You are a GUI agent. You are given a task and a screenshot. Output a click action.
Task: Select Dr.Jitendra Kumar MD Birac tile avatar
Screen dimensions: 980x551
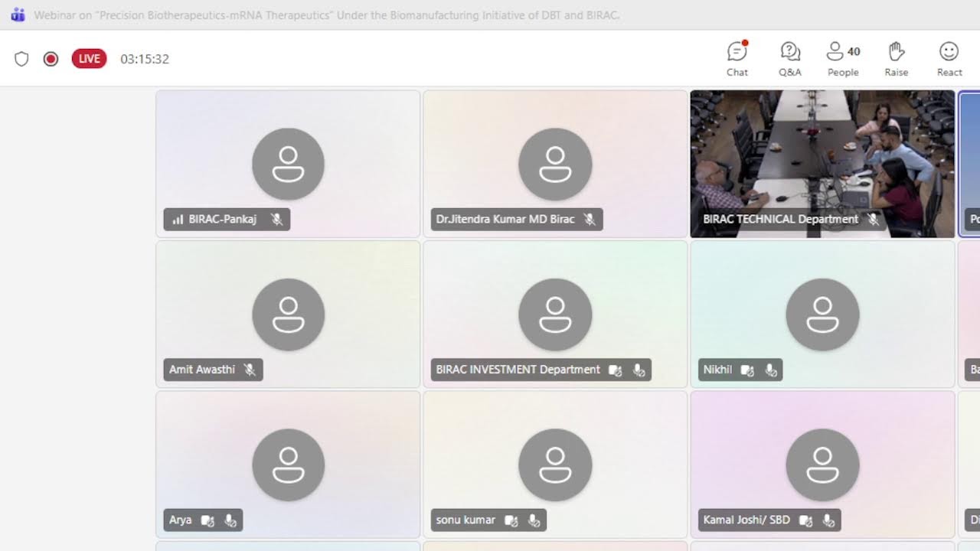tap(555, 164)
